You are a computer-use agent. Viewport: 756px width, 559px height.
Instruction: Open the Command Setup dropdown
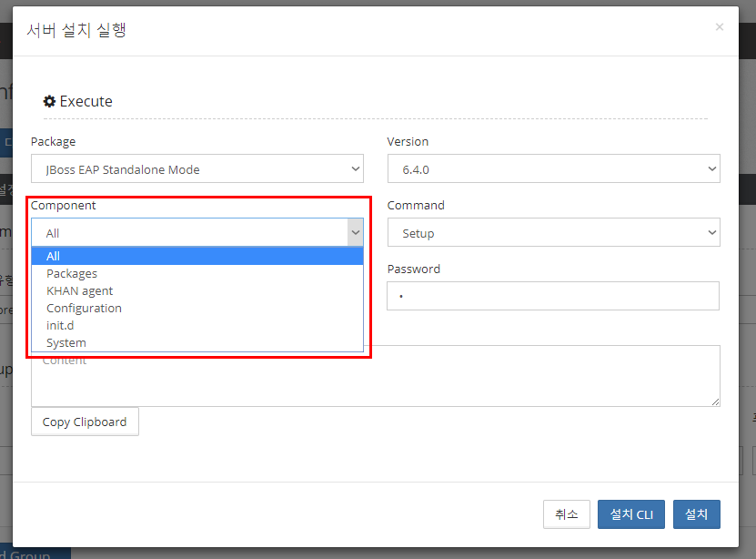(553, 233)
